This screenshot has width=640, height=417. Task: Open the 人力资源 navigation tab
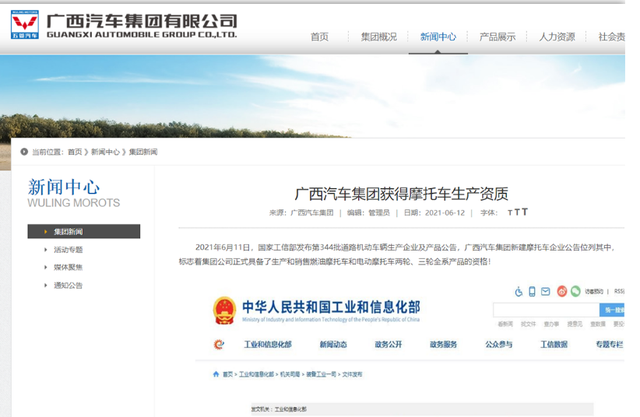tap(557, 37)
